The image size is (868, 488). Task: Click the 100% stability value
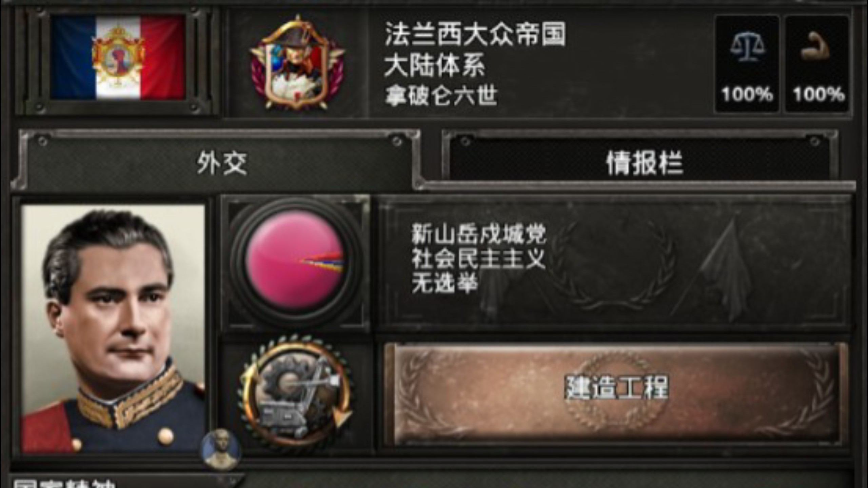coord(747,94)
